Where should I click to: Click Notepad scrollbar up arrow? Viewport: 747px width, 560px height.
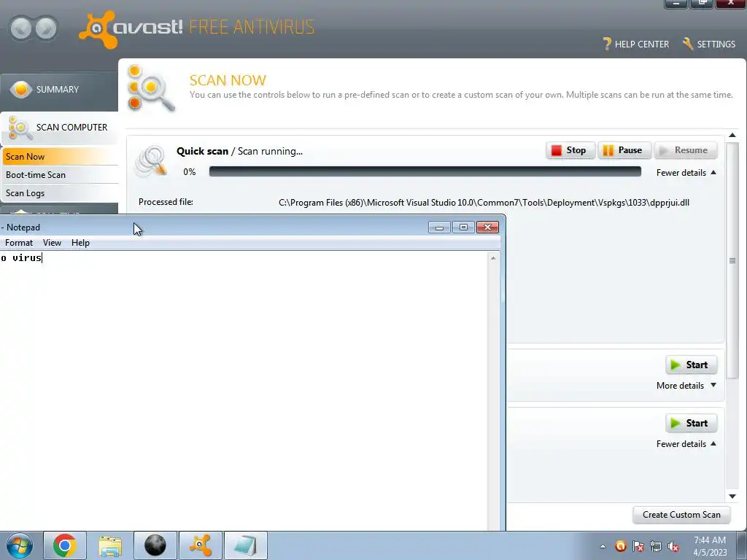coord(493,258)
